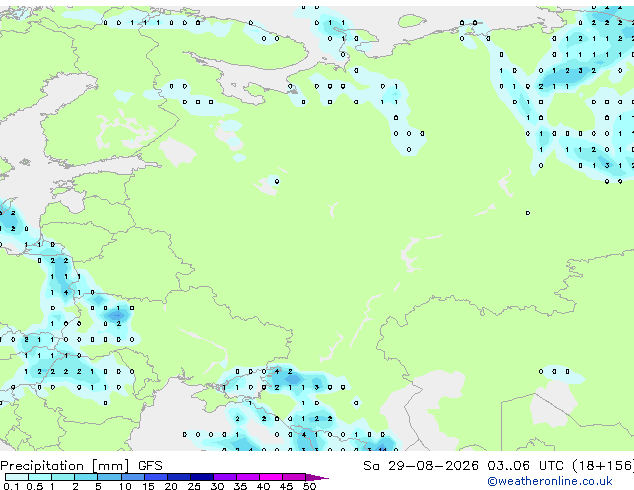Pick the 20 to 25 mm legend swatch
Screen dimensions: 634x490
179,477
